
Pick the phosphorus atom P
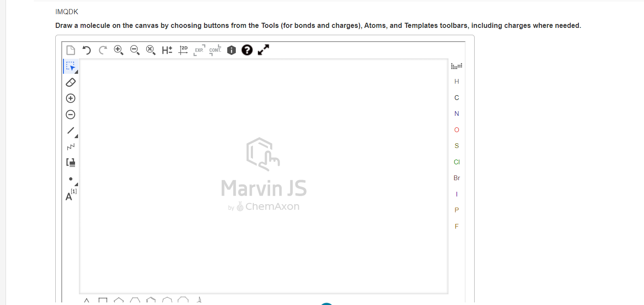coord(457,210)
